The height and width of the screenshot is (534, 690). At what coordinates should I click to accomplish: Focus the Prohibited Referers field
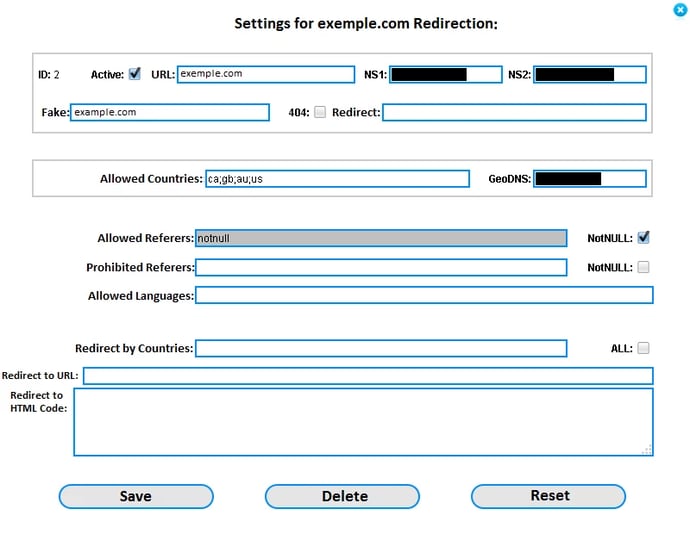click(x=381, y=267)
